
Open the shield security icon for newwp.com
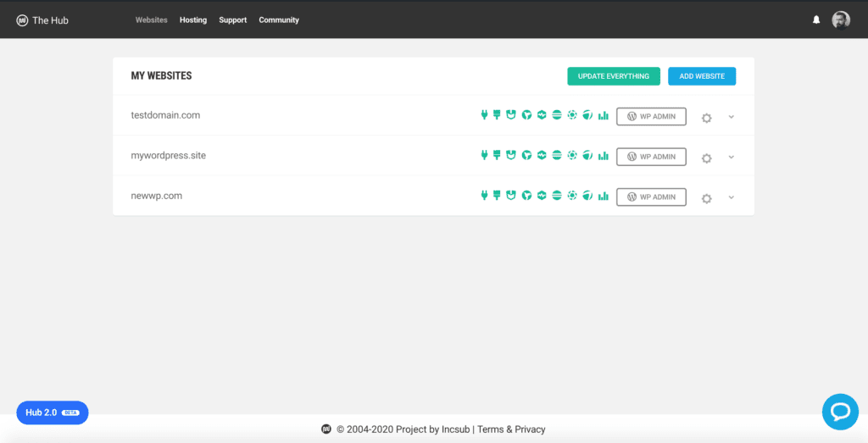511,195
